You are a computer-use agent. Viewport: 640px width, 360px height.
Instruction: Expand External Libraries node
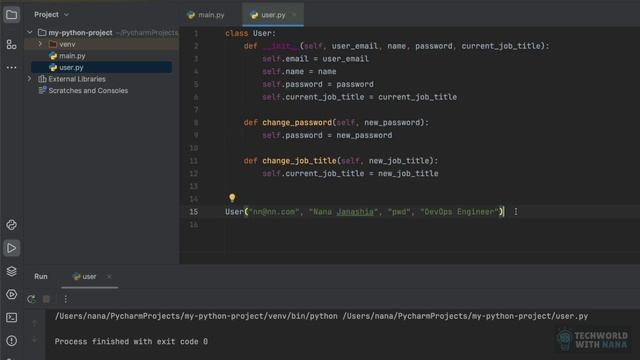pos(29,78)
